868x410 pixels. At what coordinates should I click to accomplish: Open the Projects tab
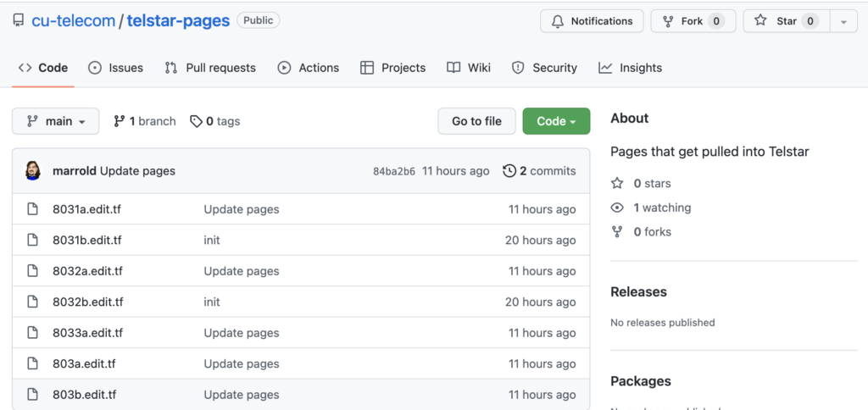pos(393,68)
